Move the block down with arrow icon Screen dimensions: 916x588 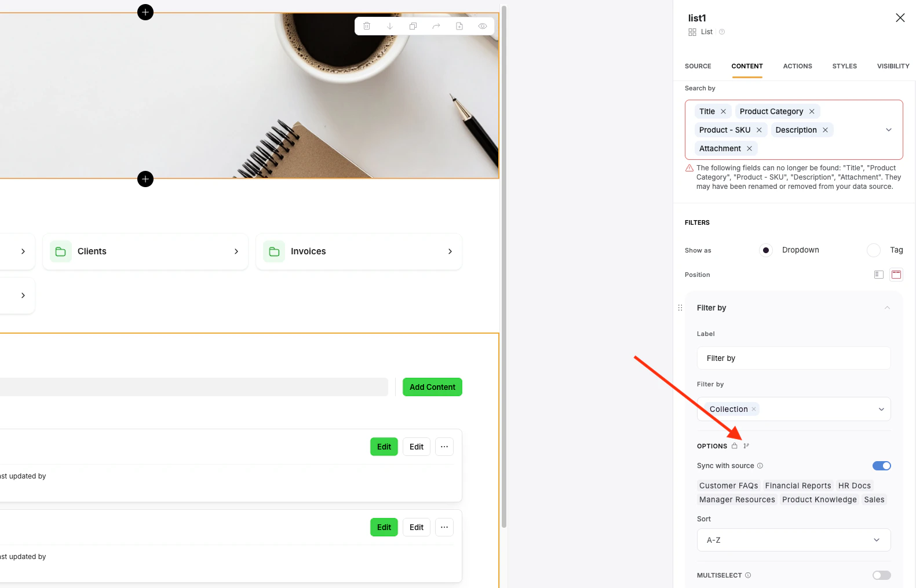pyautogui.click(x=390, y=26)
